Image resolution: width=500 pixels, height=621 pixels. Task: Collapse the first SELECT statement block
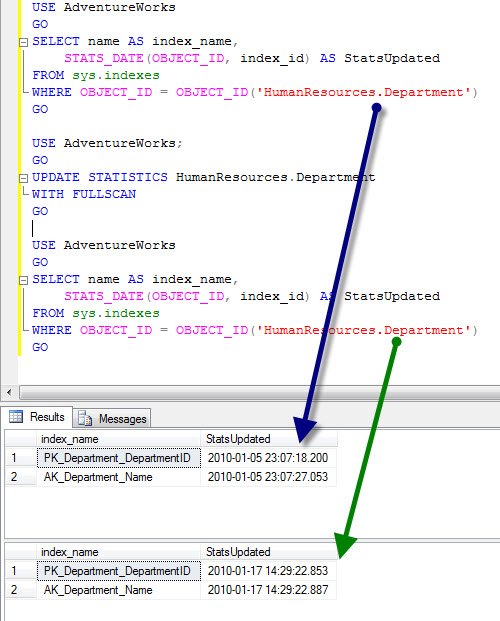coord(23,42)
